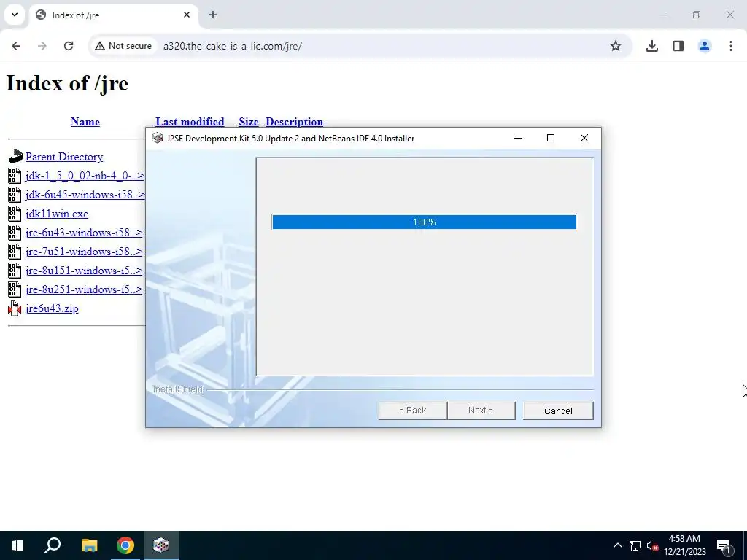The width and height of the screenshot is (747, 560).
Task: Click the address bar URL
Action: click(233, 46)
